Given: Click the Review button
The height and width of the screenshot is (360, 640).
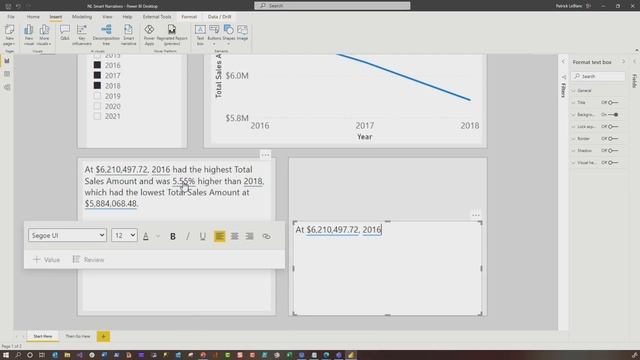Looking at the screenshot, I should coord(88,260).
